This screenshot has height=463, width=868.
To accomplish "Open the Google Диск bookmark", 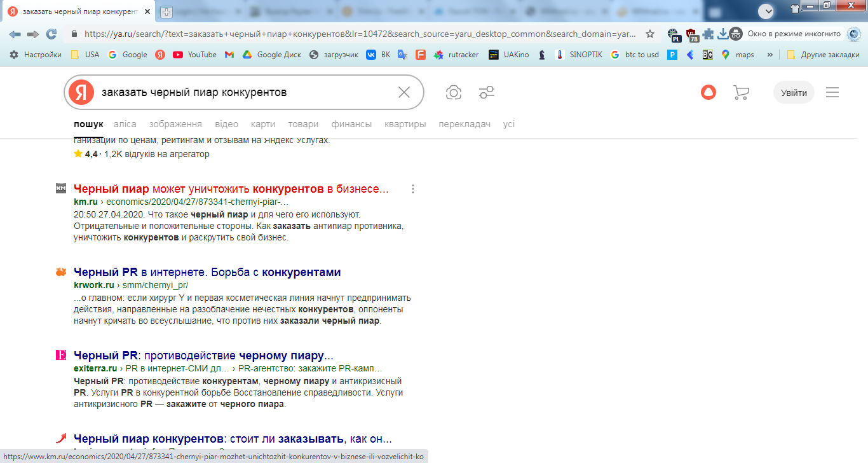I will click(272, 55).
